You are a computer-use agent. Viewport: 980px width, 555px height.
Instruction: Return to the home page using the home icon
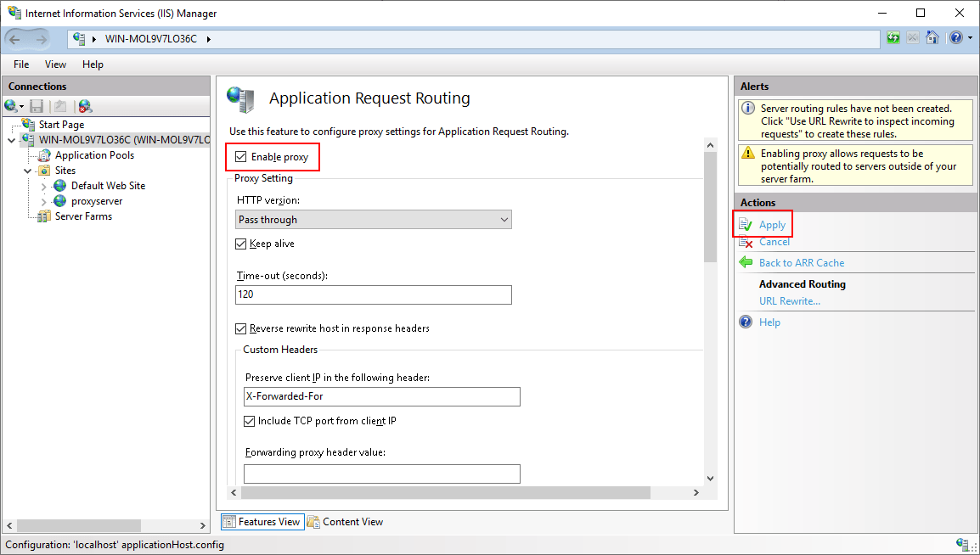tap(932, 38)
